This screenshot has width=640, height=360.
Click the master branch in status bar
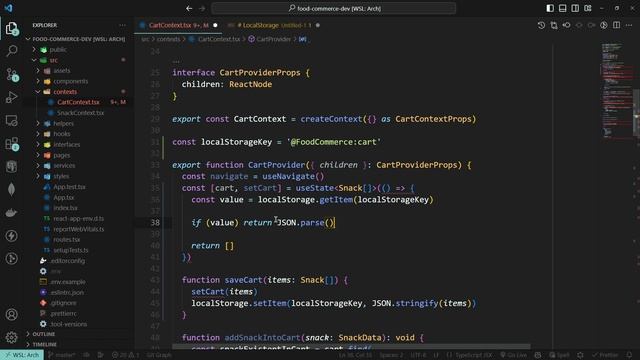coord(62,355)
